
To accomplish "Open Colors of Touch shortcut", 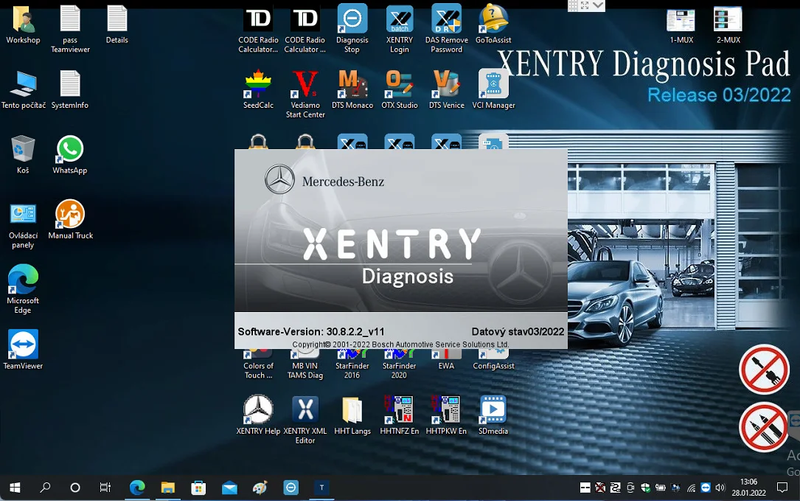I will (258, 365).
